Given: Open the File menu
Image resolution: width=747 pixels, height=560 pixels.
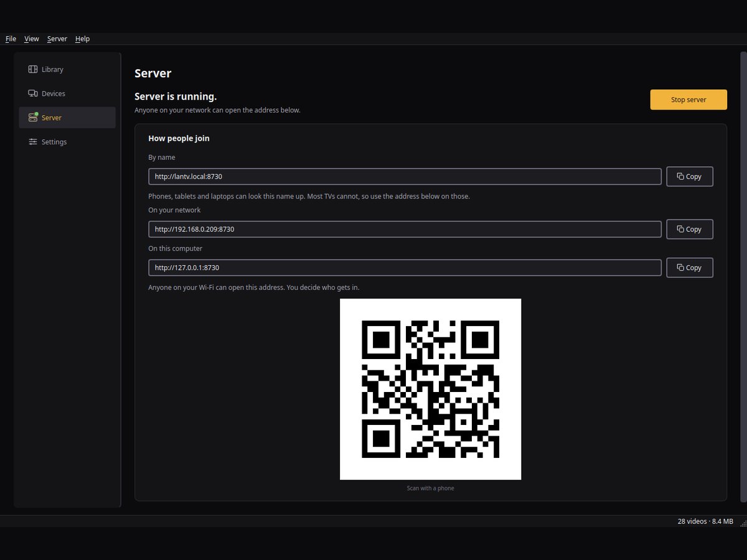Looking at the screenshot, I should click(x=11, y=39).
